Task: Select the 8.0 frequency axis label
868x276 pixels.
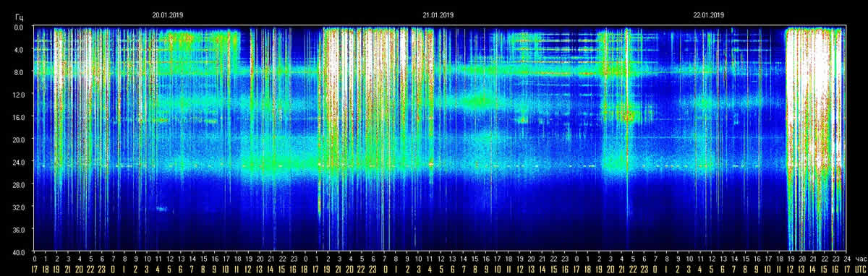Action: (19, 72)
